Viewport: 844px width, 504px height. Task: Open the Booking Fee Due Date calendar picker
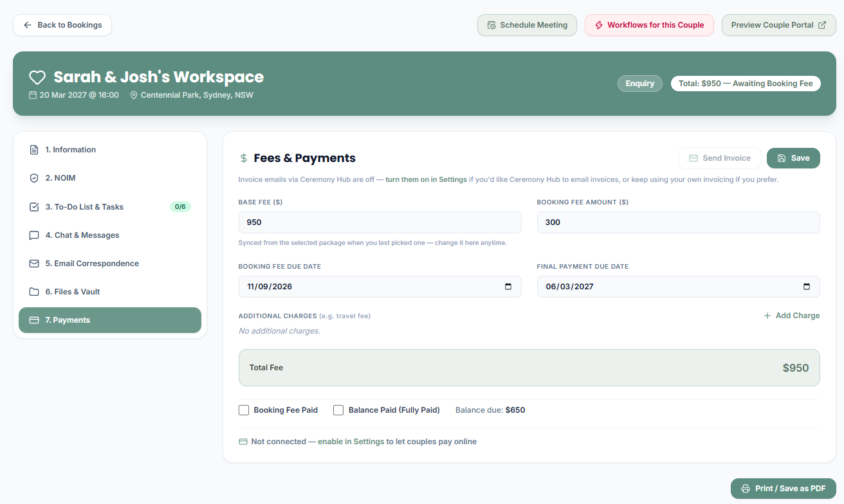click(508, 287)
